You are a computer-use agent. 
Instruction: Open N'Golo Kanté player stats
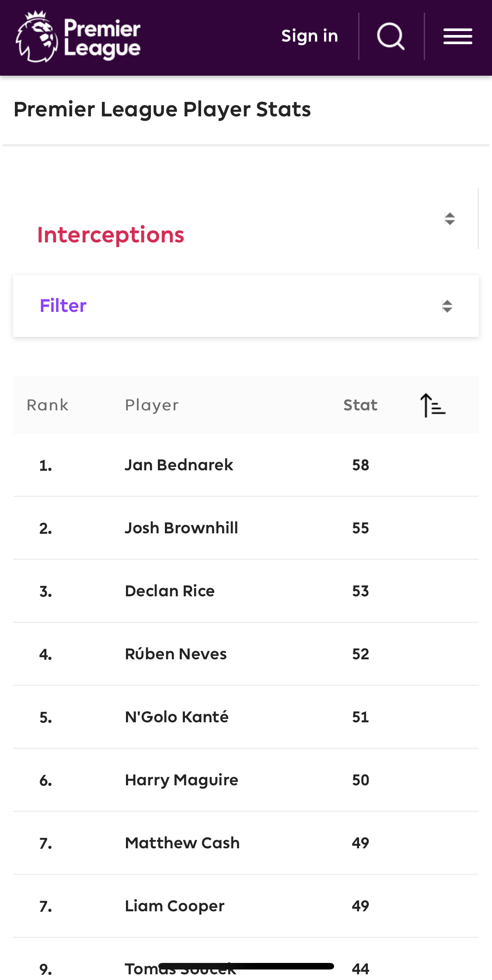177,717
